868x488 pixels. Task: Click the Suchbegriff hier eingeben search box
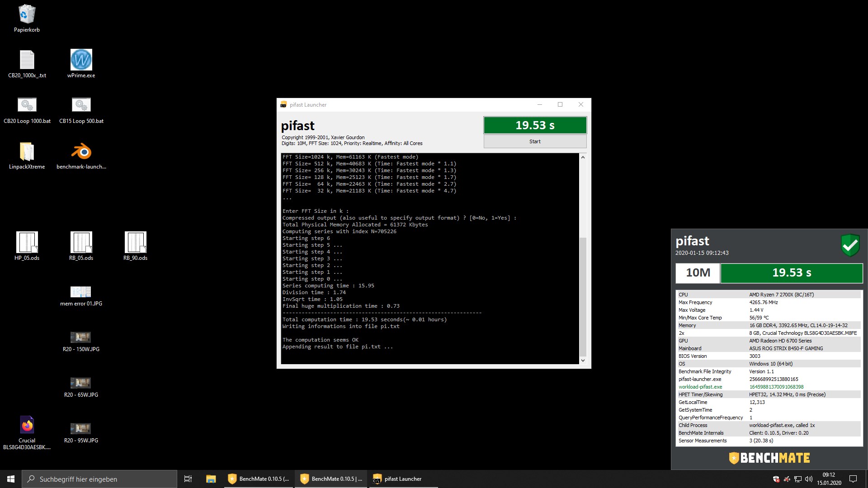click(99, 479)
